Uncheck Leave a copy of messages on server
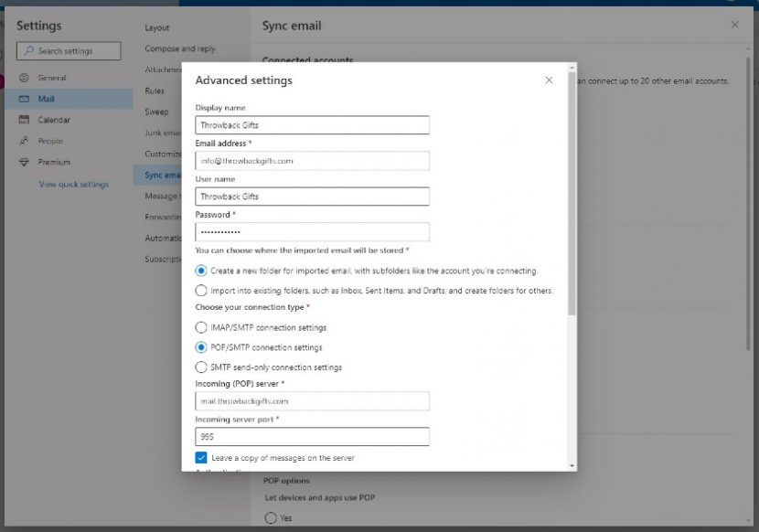Screen dimensions: 759x532 [x=201, y=457]
